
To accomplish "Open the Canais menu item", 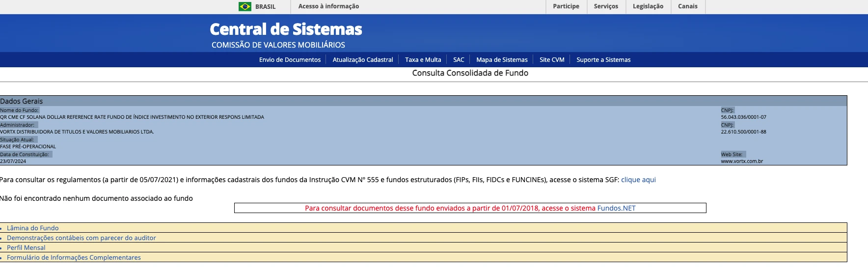I will click(x=687, y=6).
